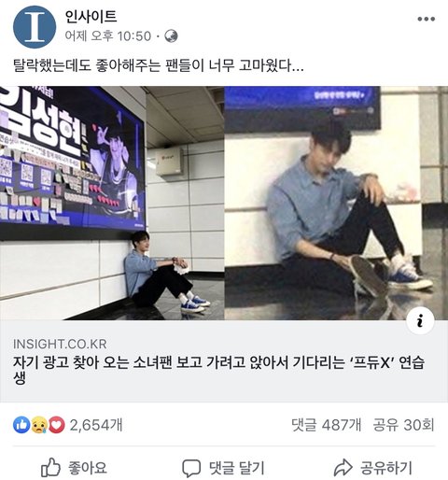Tap the share arrow icon
This screenshot has width=448, height=480.
tap(343, 468)
